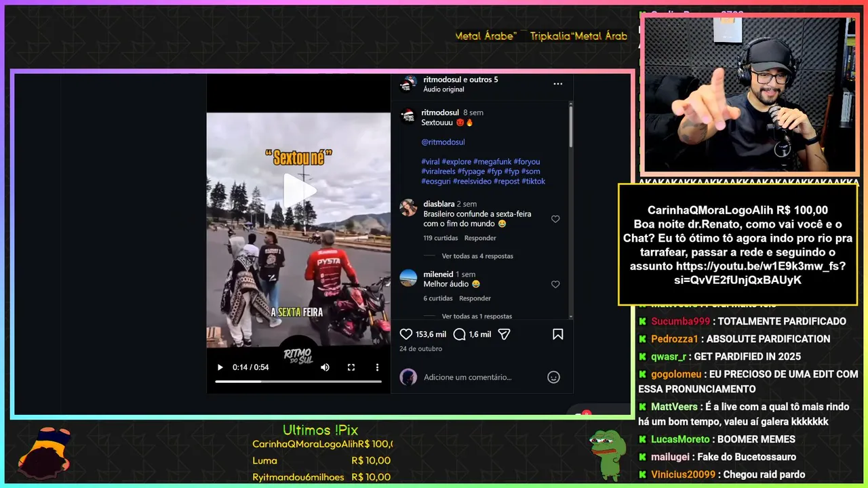The height and width of the screenshot is (488, 868).
Task: Click the user avatar beside comment box
Action: [408, 378]
